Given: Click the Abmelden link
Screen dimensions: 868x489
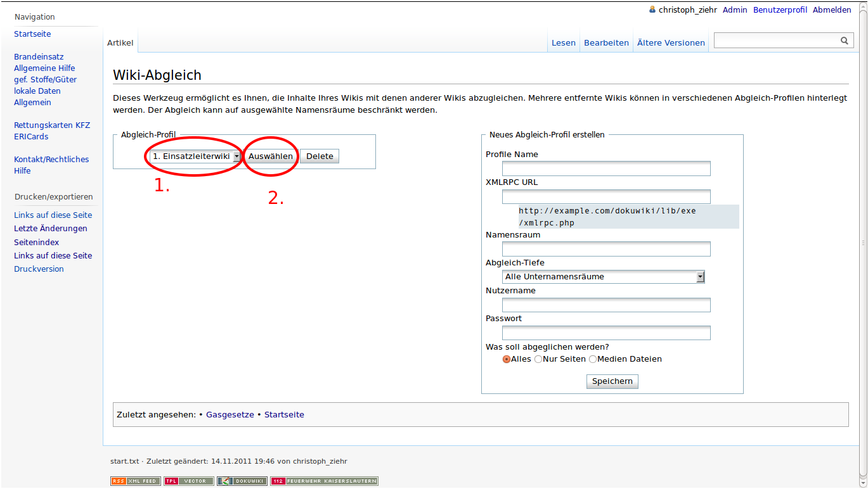Looking at the screenshot, I should tap(832, 10).
